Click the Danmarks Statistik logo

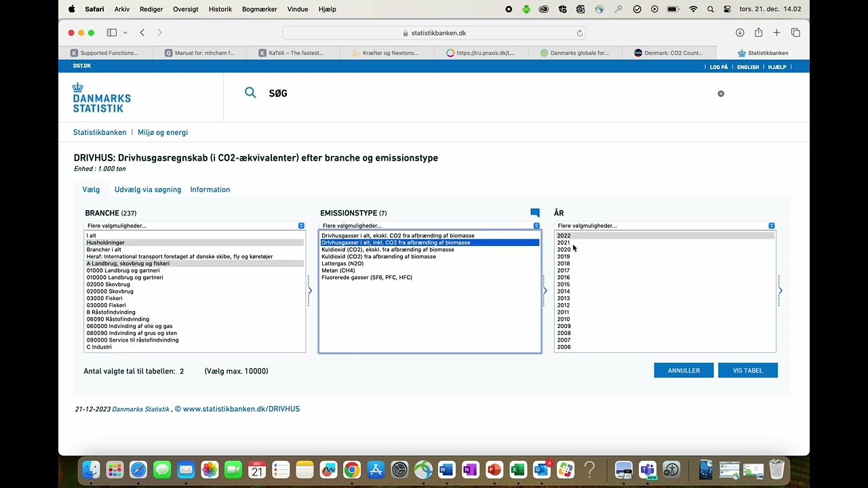point(102,98)
